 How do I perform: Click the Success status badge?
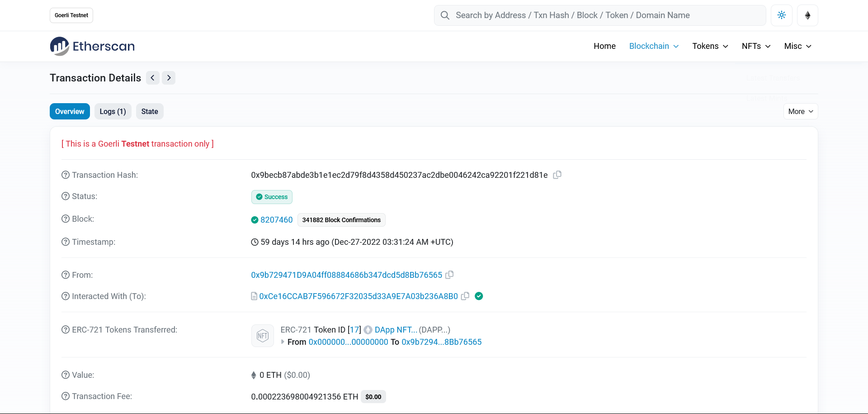[271, 197]
